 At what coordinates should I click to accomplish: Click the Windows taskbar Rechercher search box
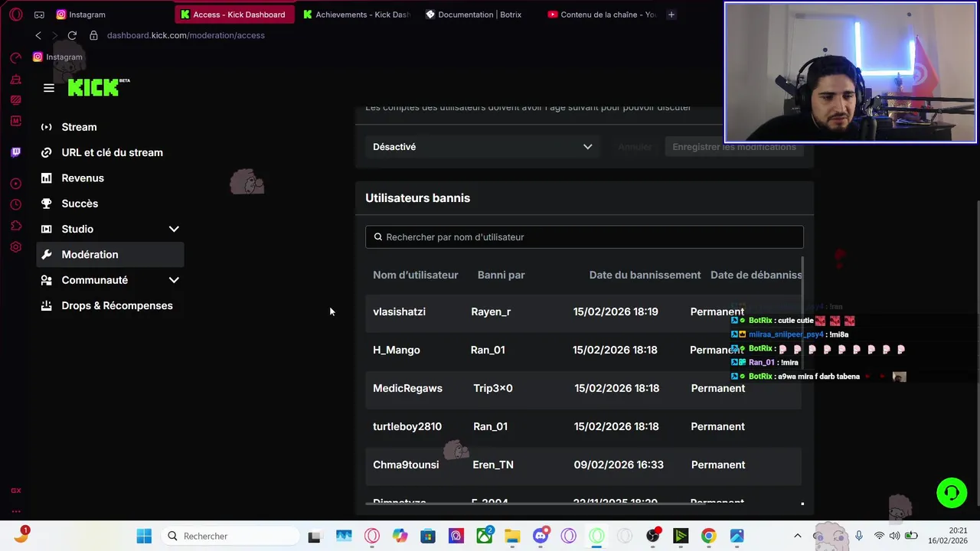230,536
